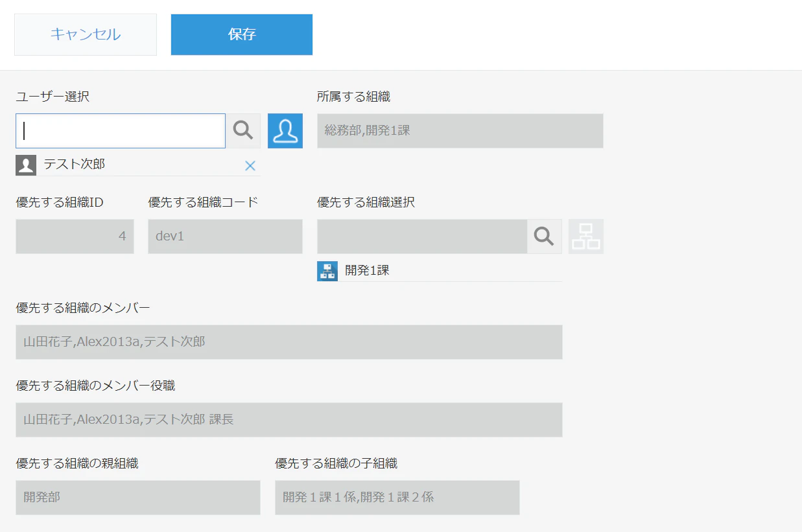This screenshot has height=532, width=802.
Task: Click the 優先する組織のメンバー役職 field
Action: [x=289, y=420]
